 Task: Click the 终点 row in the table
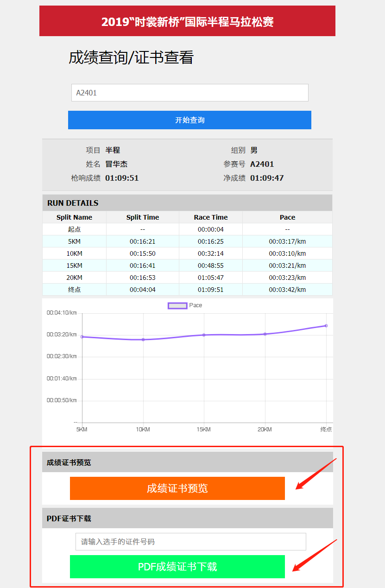[187, 290]
